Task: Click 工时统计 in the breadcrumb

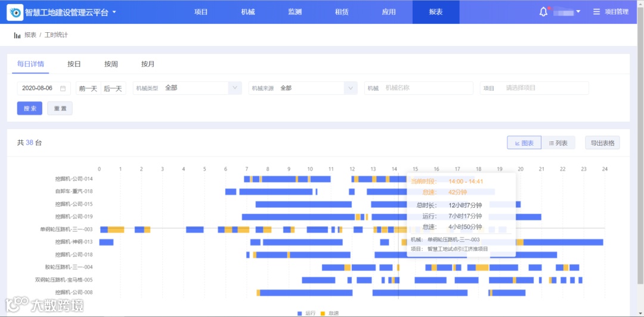Action: tap(56, 35)
